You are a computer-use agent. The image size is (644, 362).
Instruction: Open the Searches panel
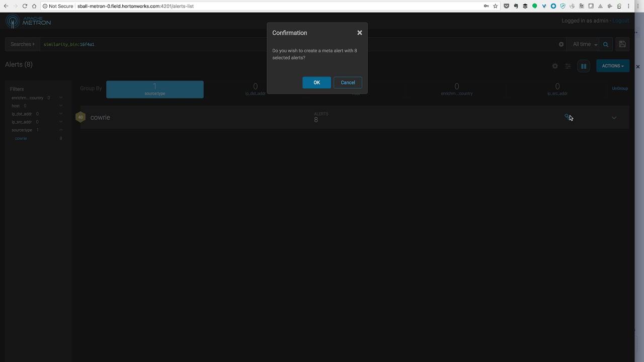(23, 44)
